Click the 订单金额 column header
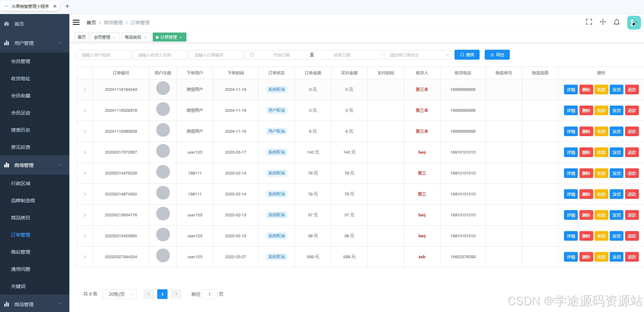Viewport: 644px width, 312px height. point(313,73)
